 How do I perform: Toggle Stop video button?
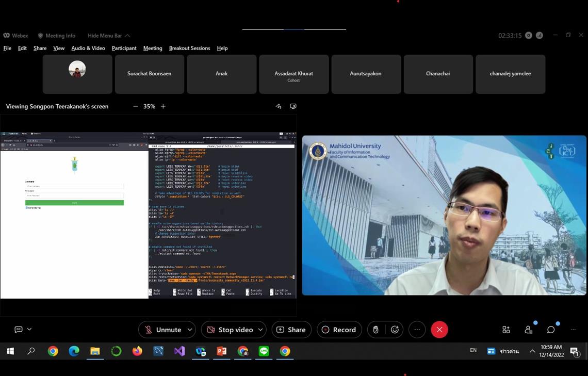click(x=230, y=330)
